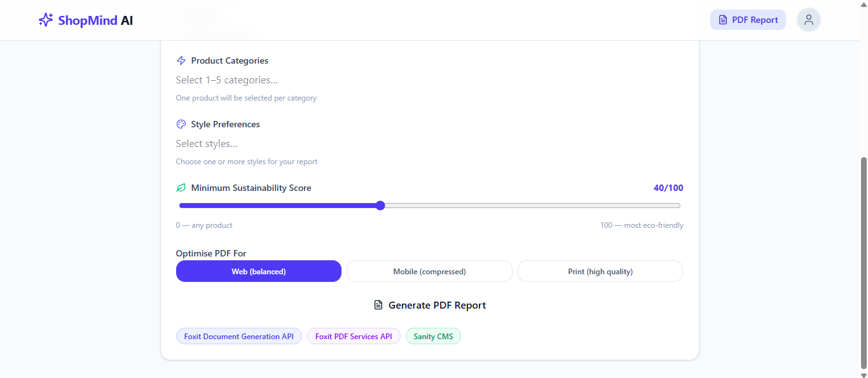Click the page vertical scrollbar thumb

point(863,262)
